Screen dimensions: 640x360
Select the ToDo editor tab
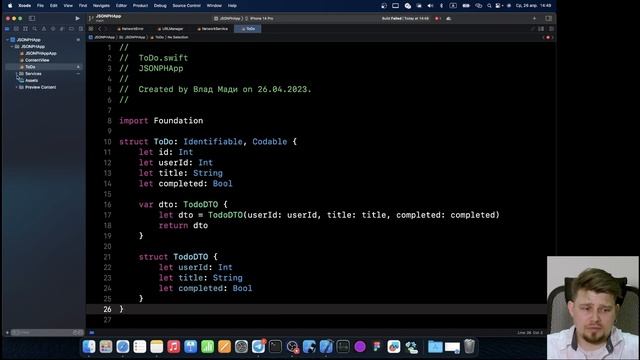coord(248,29)
